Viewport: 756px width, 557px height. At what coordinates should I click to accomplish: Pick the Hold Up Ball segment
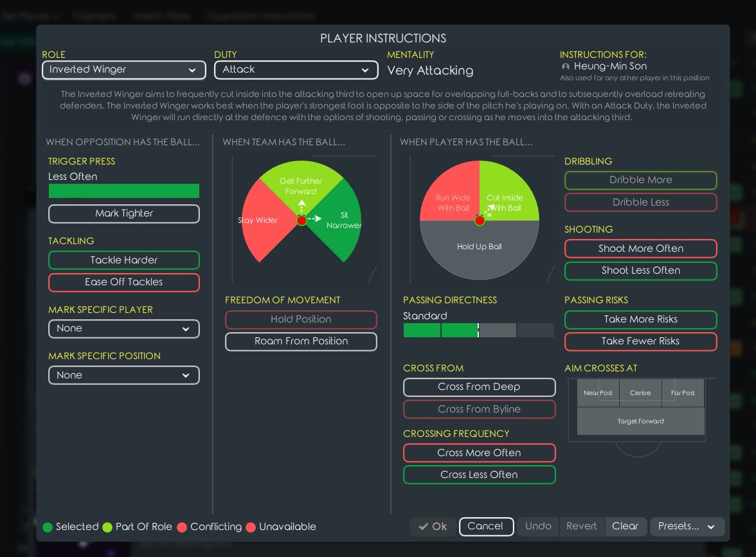pos(480,249)
